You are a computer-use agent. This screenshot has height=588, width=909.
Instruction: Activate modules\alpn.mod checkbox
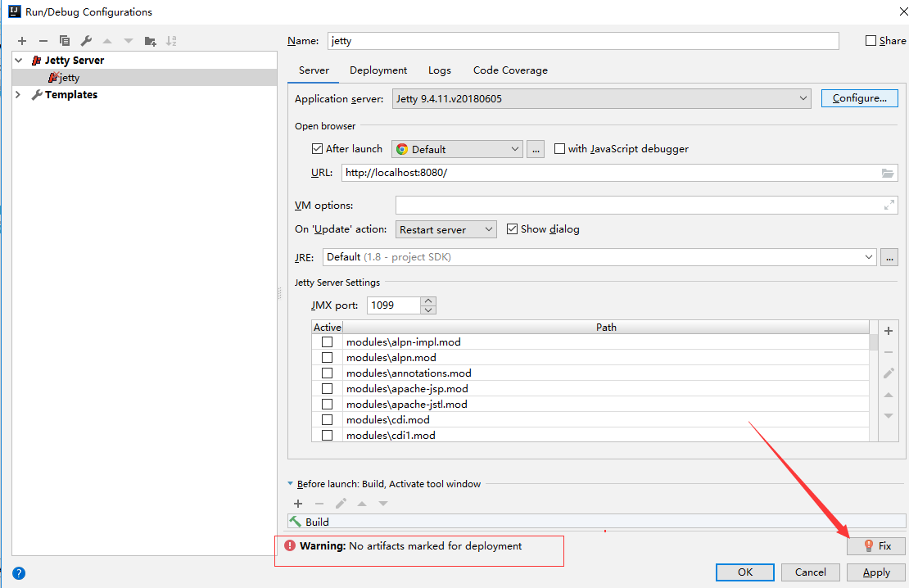pyautogui.click(x=327, y=357)
